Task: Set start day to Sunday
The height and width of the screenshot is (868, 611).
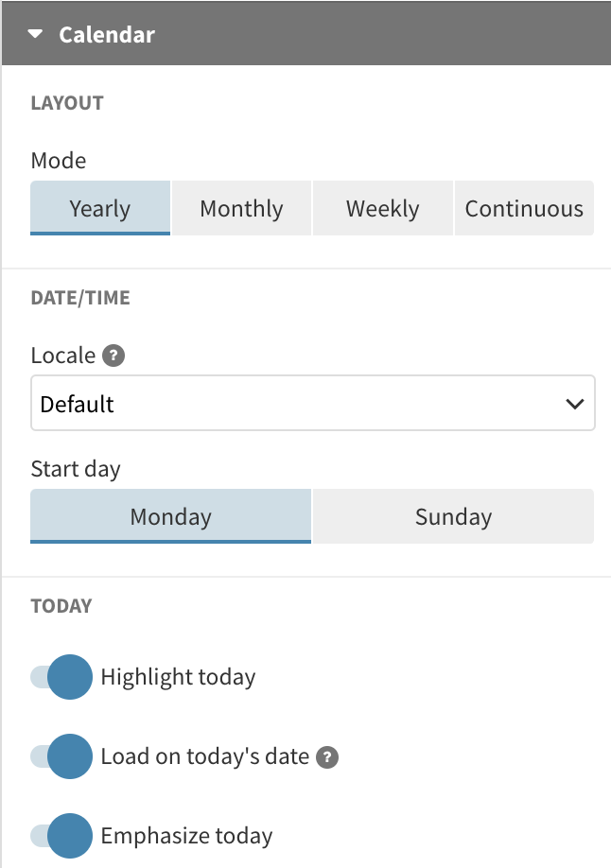Action: 453,517
